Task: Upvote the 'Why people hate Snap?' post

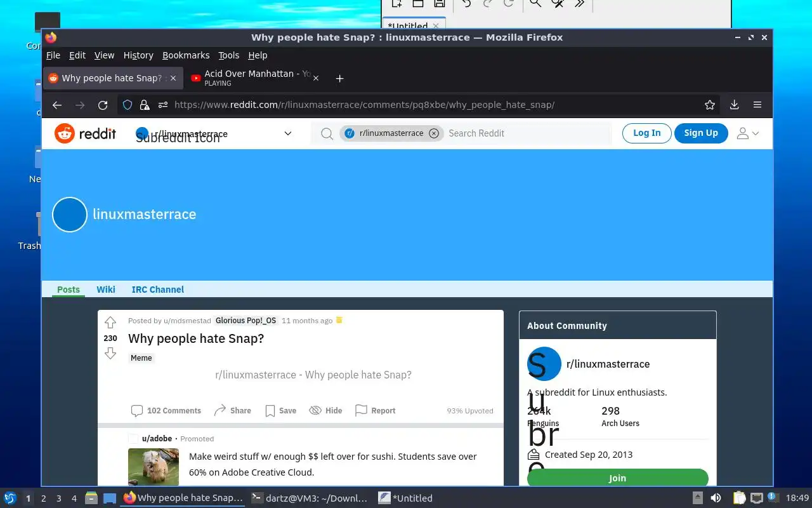Action: pos(110,323)
